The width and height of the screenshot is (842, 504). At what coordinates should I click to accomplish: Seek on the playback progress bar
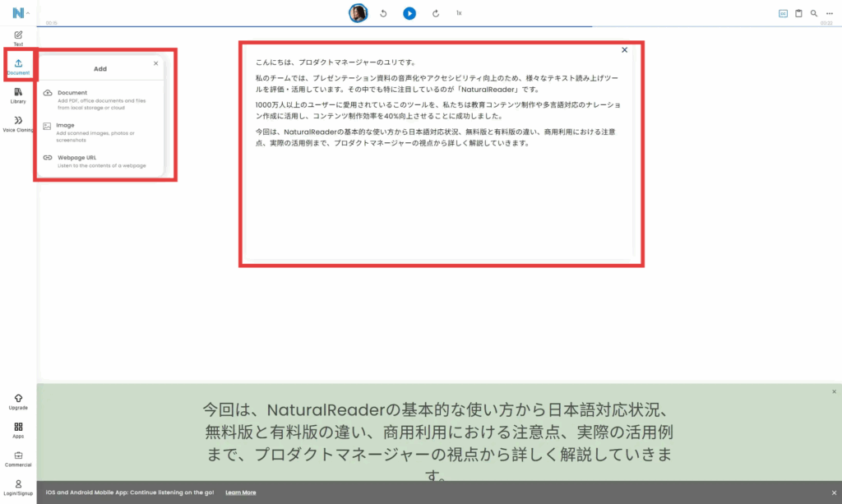(439, 25)
